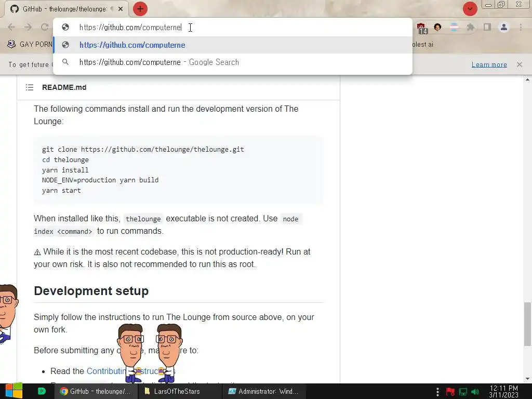This screenshot has height=399, width=532.
Task: Switch to the GitHub Chrome taskbar window
Action: pos(96,391)
